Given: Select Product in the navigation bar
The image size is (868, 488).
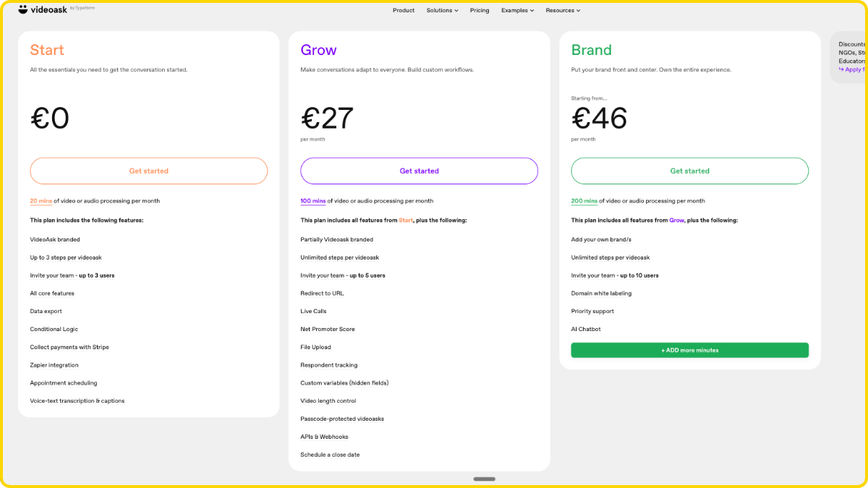Looking at the screenshot, I should [403, 10].
